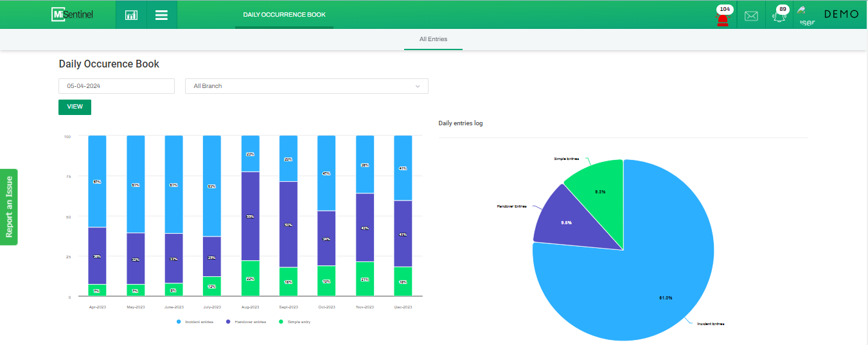Select the Daily Occurrence Book tab
The width and height of the screenshot is (868, 345).
[x=284, y=14]
